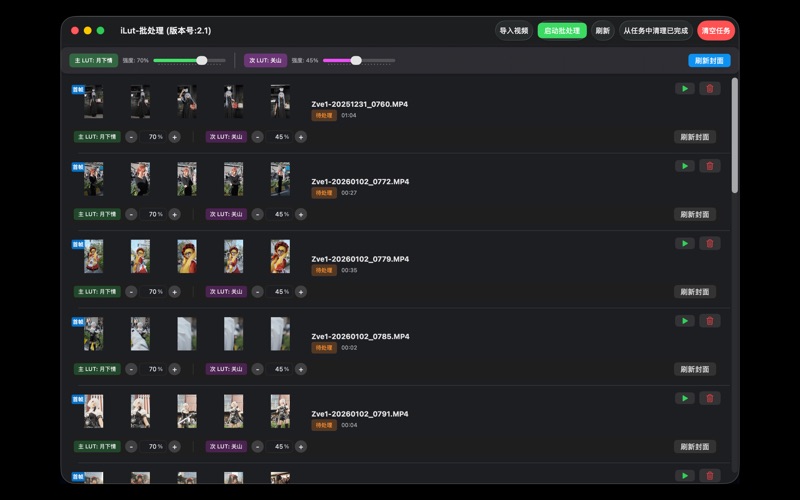The height and width of the screenshot is (500, 800).
Task: Delete the Zve1-20251231_0760.MP4 task with trash icon
Action: tap(710, 89)
